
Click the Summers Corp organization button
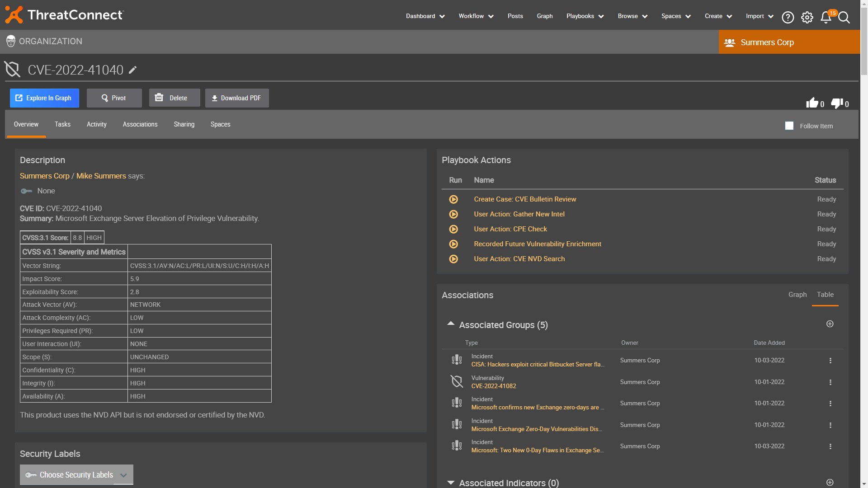(789, 42)
